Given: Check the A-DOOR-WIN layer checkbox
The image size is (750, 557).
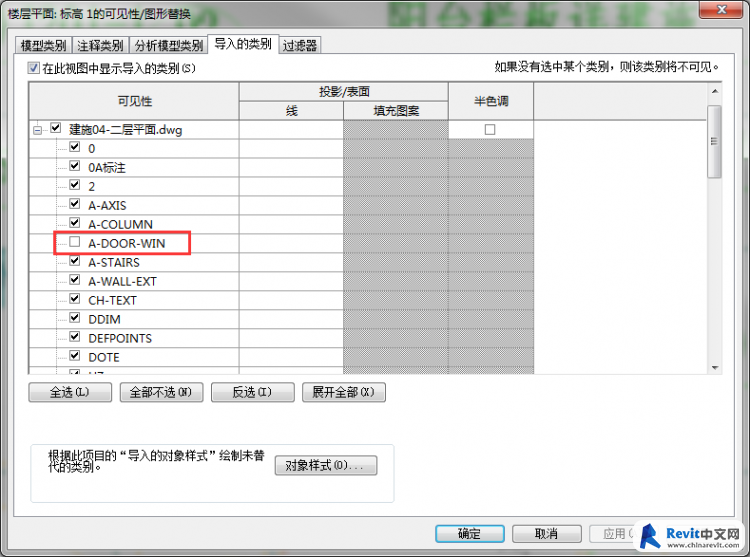Looking at the screenshot, I should point(75,242).
